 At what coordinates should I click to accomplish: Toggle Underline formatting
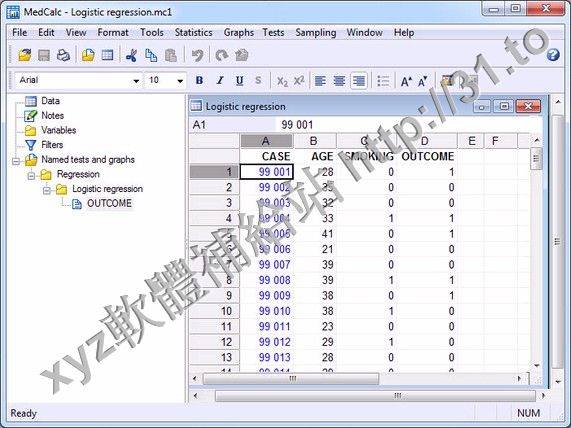click(x=239, y=81)
